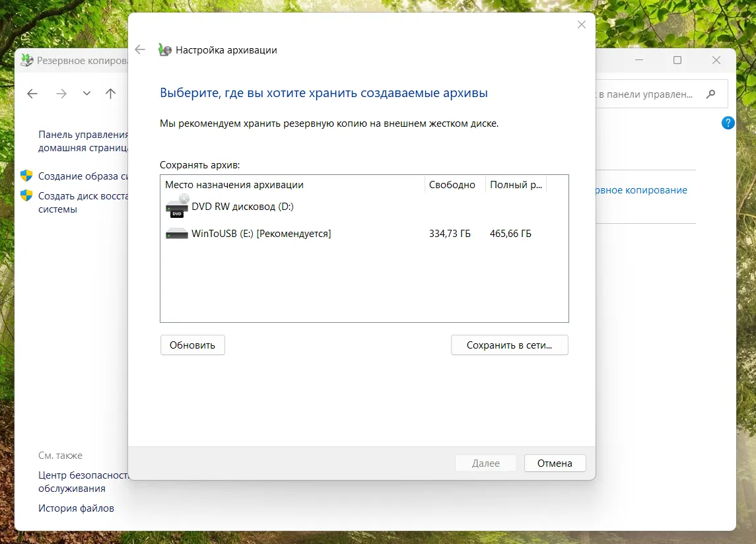Click the shield icon beside "Создание образа системы"
This screenshot has width=756, height=544.
[x=26, y=176]
